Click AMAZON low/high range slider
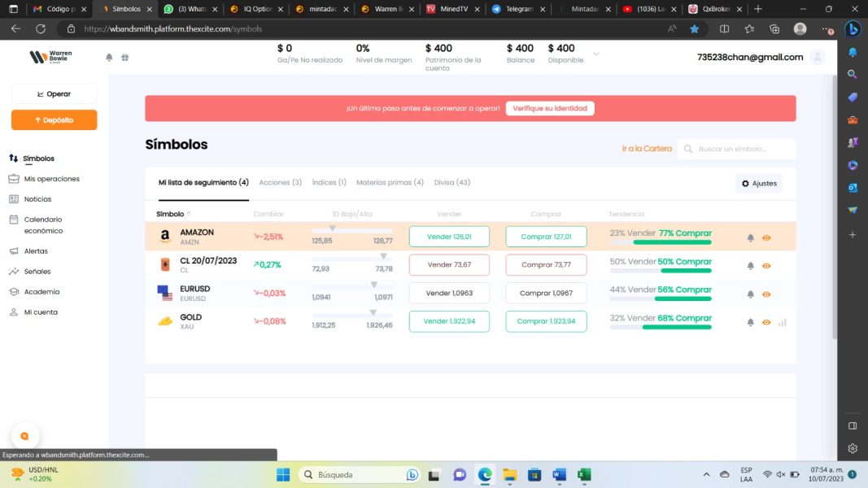Image resolution: width=868 pixels, height=488 pixels. 352,229
